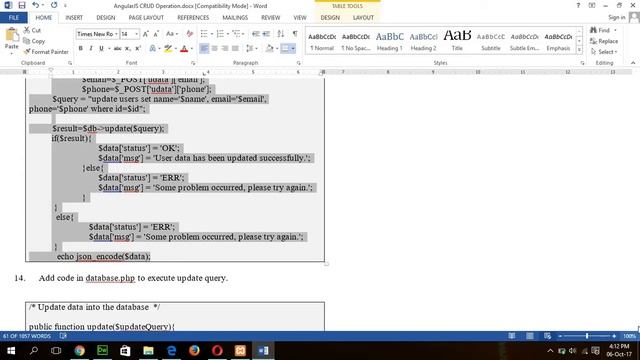Viewport: 640px width, 360px height.
Task: Cut the selected text
Action: pyautogui.click(x=32, y=30)
